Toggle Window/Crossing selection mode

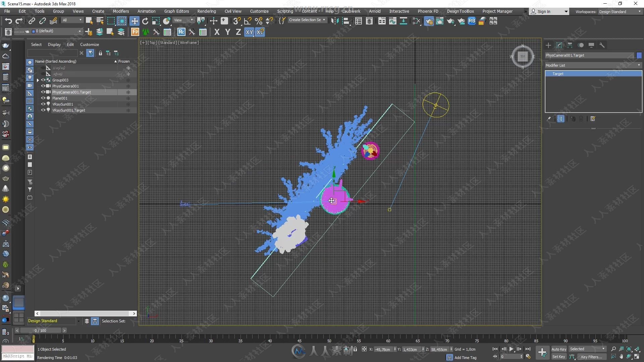point(122,21)
